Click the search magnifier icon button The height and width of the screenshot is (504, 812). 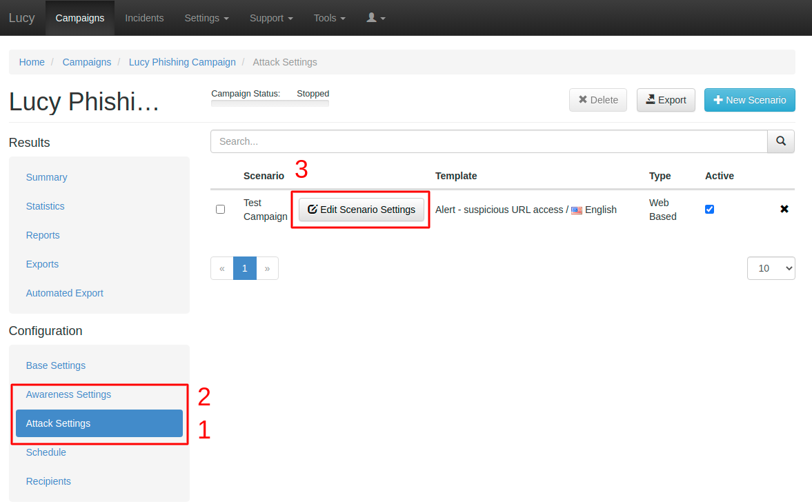coord(781,141)
